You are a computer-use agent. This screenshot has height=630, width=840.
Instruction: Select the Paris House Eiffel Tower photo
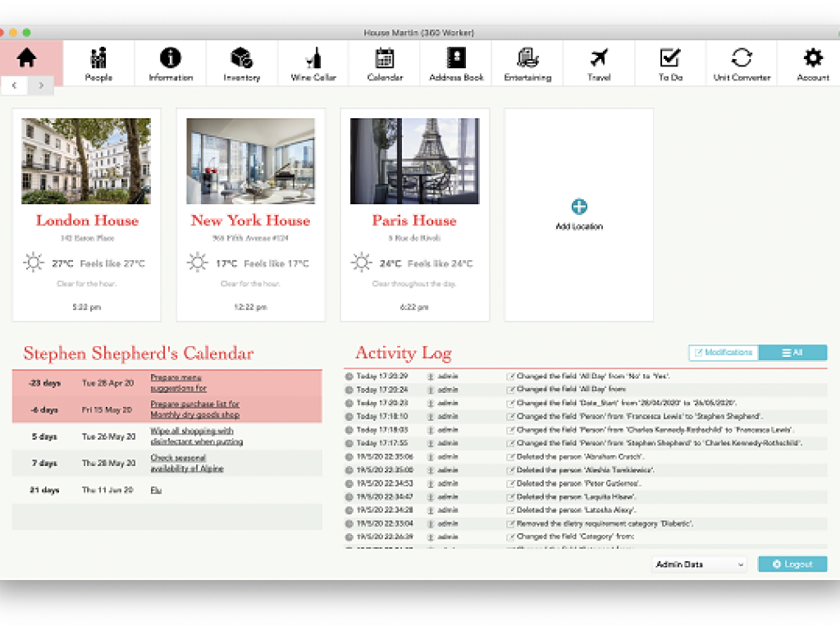pos(414,161)
